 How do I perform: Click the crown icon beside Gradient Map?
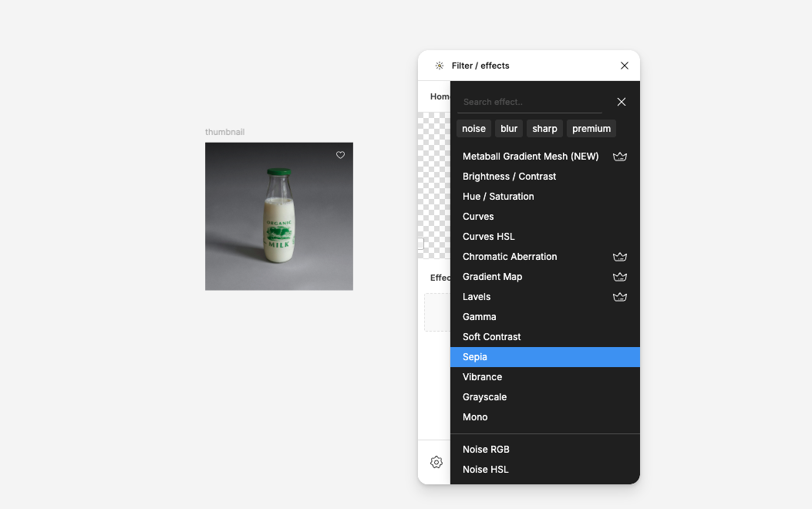tap(619, 277)
